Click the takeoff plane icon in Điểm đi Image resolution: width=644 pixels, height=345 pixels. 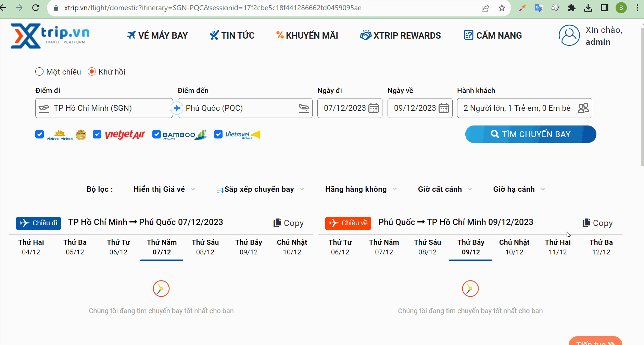coord(44,108)
